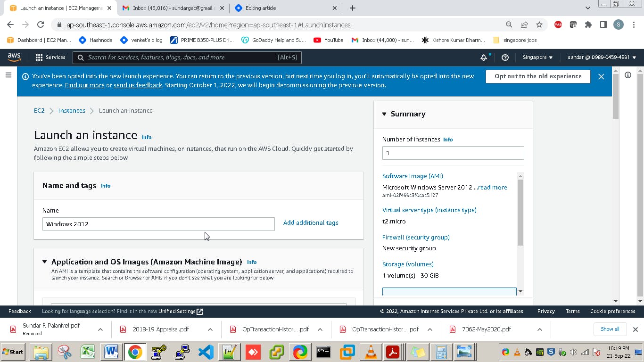Go to Instances breadcrumb link
The height and width of the screenshot is (362, 644).
72,111
